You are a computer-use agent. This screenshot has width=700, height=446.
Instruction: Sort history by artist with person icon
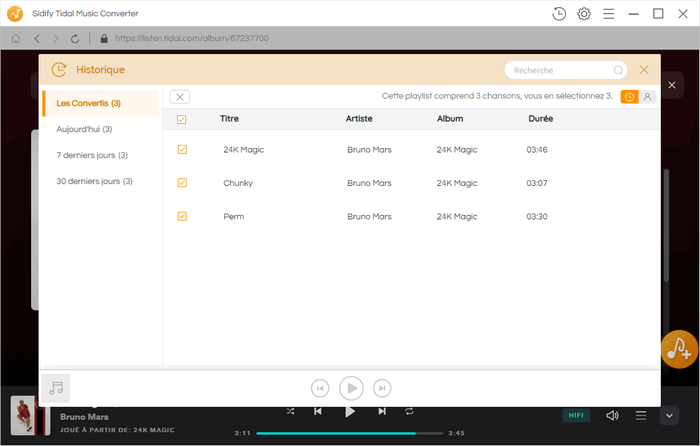[x=647, y=97]
